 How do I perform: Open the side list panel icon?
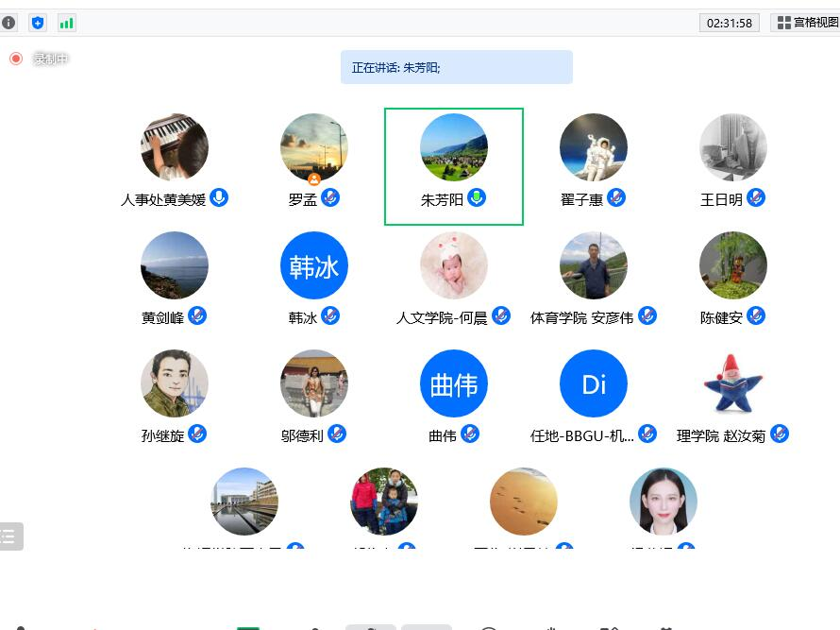pos(10,536)
